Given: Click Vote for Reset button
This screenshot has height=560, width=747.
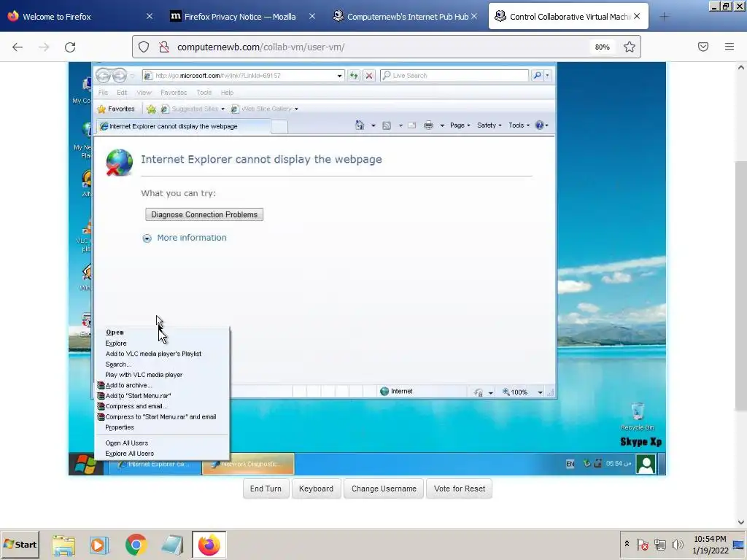Looking at the screenshot, I should coord(460,489).
